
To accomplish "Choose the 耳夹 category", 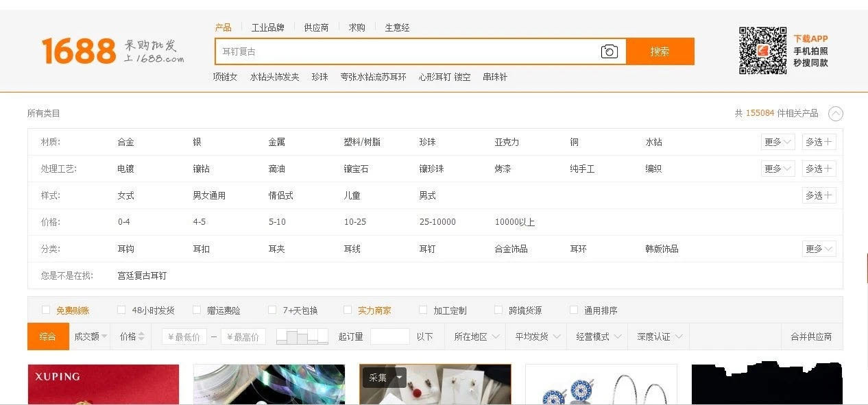I will click(x=276, y=249).
